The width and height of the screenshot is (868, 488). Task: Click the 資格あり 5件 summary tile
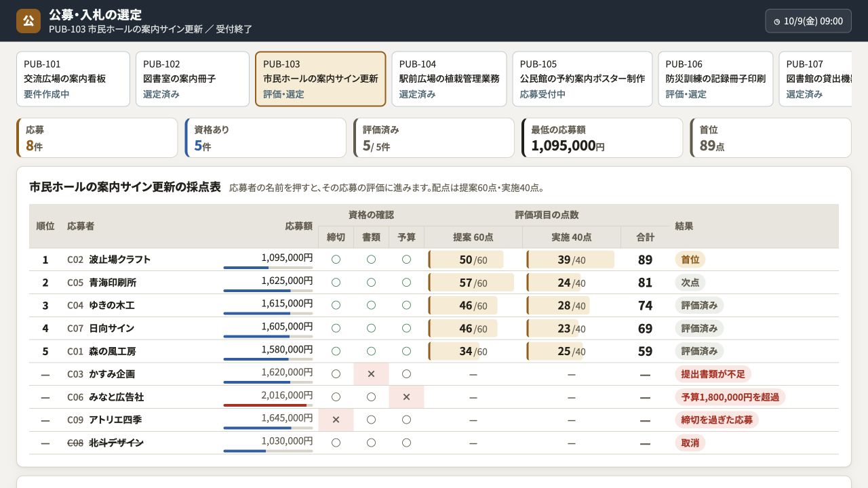pyautogui.click(x=266, y=138)
